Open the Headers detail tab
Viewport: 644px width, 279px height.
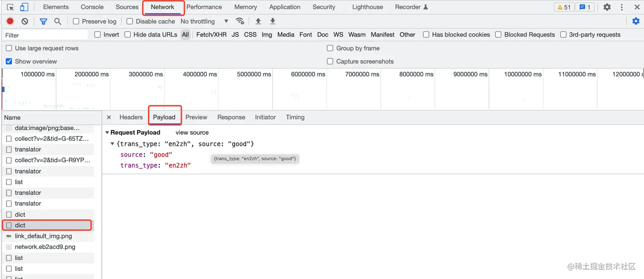pos(131,117)
